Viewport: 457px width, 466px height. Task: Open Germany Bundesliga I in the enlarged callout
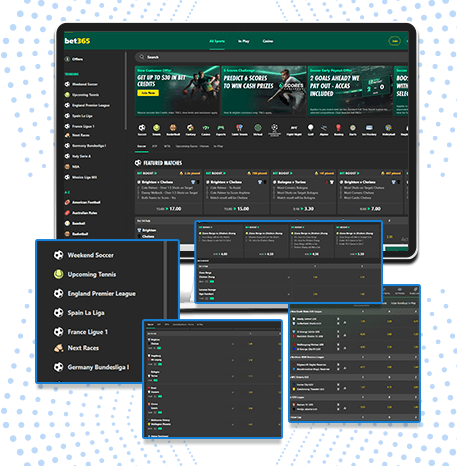tap(98, 367)
